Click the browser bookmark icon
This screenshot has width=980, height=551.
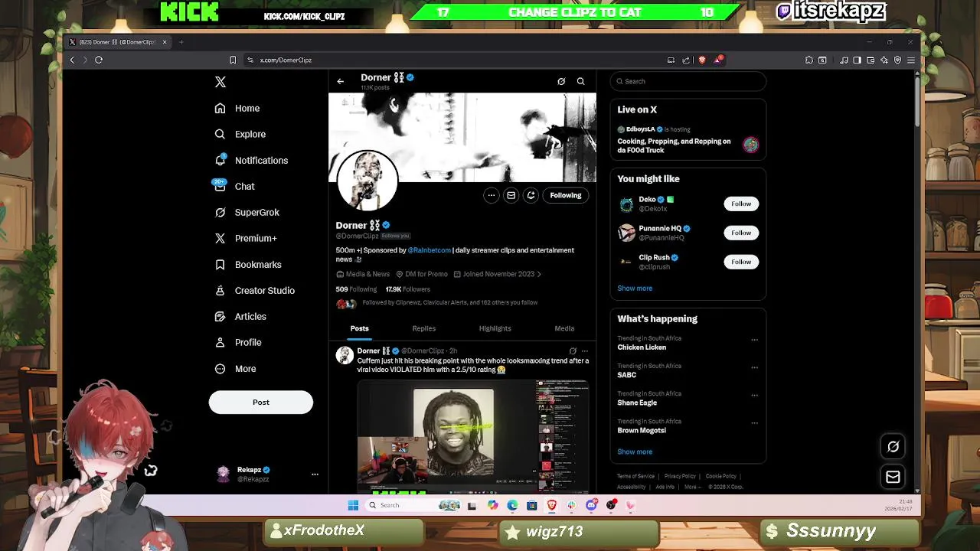click(x=233, y=60)
